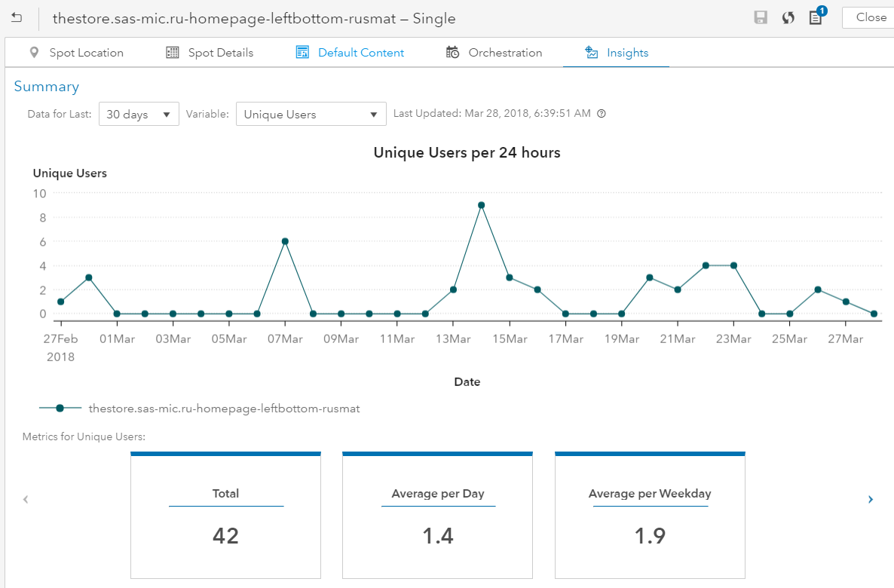The height and width of the screenshot is (588, 894).
Task: Click the Close button
Action: pyautogui.click(x=871, y=17)
